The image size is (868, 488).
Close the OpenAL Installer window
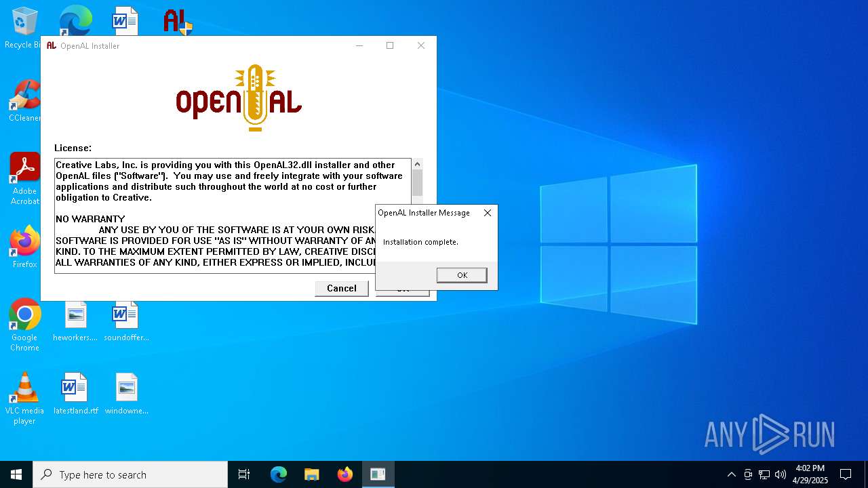tap(421, 45)
